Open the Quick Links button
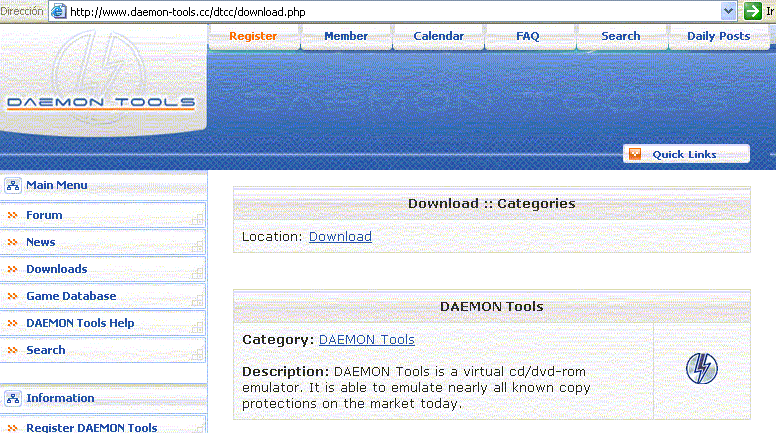This screenshot has height=433, width=776. (x=686, y=154)
